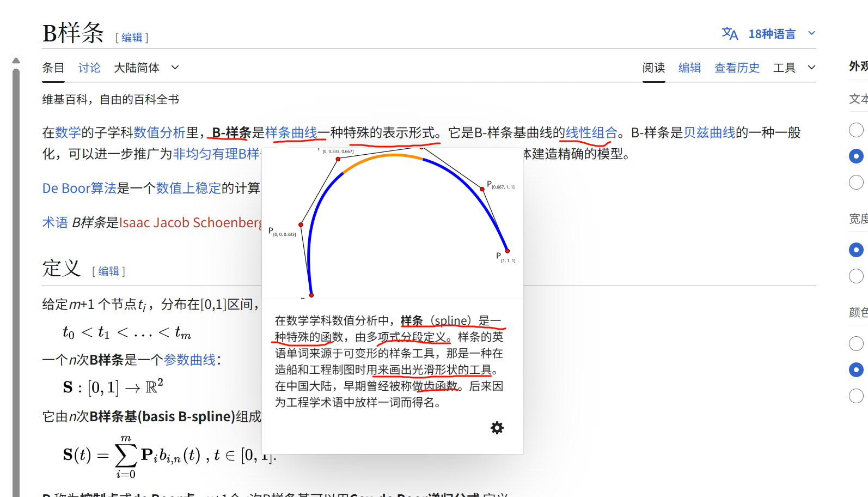
Task: Open the 参数曲线 link
Action: coord(190,360)
